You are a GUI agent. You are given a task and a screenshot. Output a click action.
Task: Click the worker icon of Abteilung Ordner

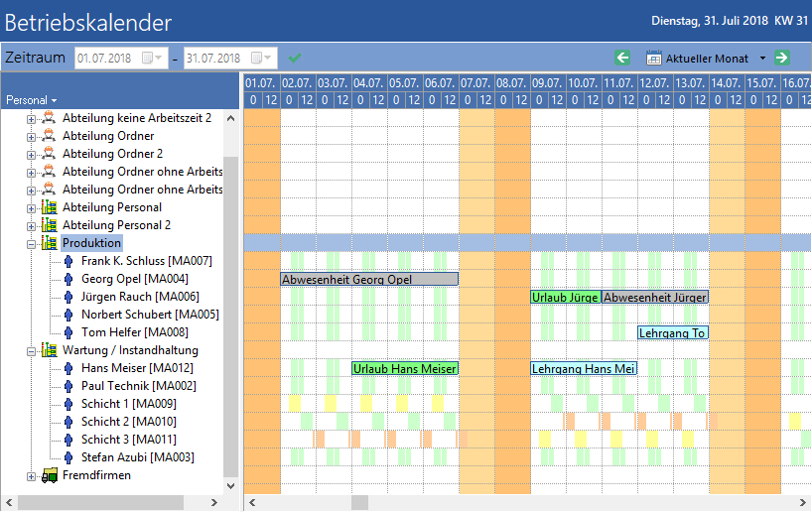tap(50, 136)
